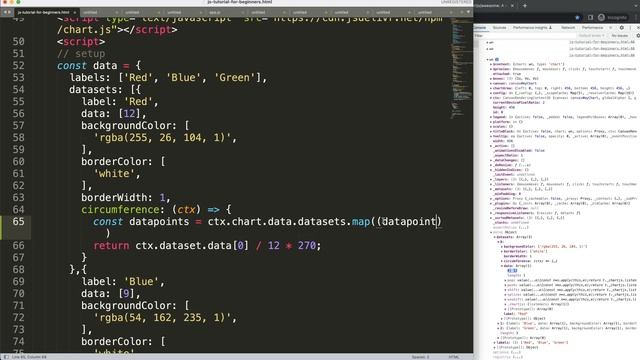The height and width of the screenshot is (360, 640).
Task: Open the DevTools settings gear in tab bar
Action: (x=622, y=28)
